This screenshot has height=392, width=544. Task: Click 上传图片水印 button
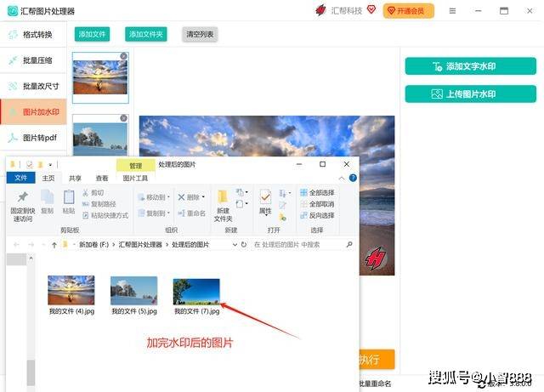(470, 94)
